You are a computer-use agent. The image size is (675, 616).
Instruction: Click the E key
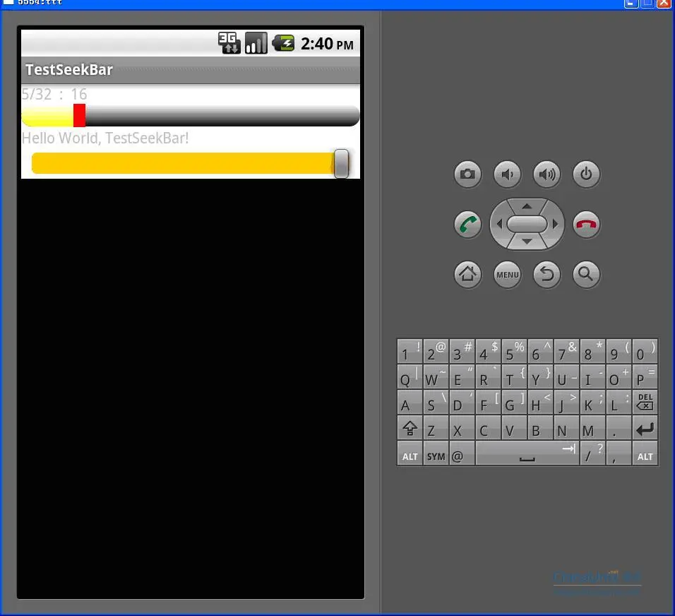[x=462, y=377]
